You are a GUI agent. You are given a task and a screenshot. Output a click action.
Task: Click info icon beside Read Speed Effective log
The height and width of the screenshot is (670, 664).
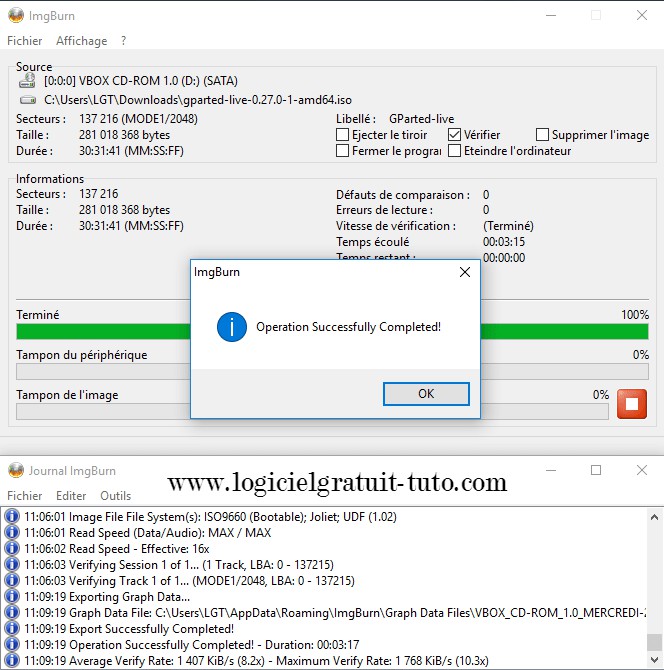[12, 549]
